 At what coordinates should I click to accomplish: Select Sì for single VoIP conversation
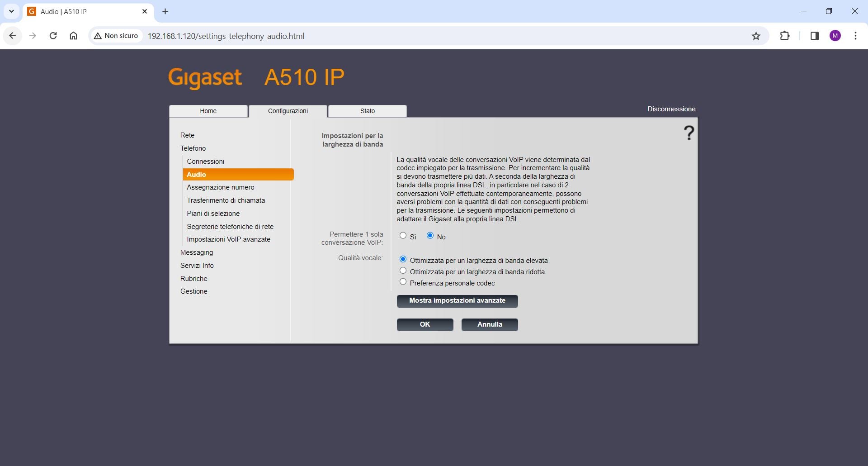click(x=403, y=235)
